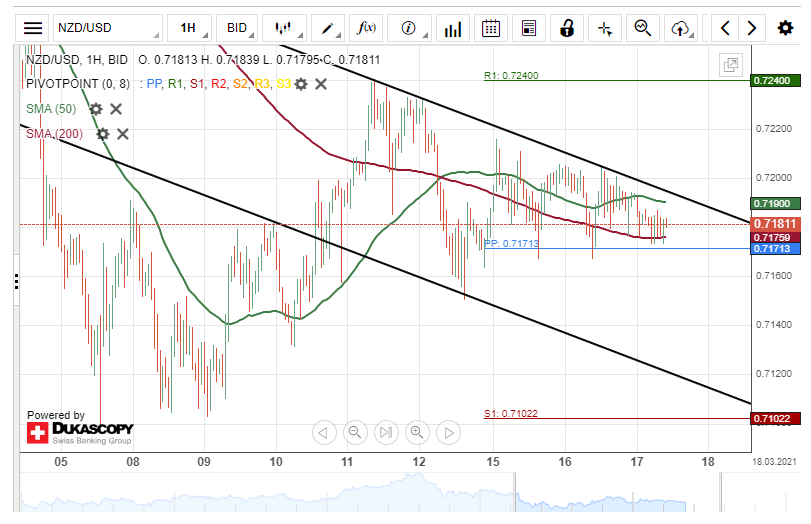Image resolution: width=811 pixels, height=524 pixels.
Task: Click the detach chart popup icon
Action: pos(731,66)
